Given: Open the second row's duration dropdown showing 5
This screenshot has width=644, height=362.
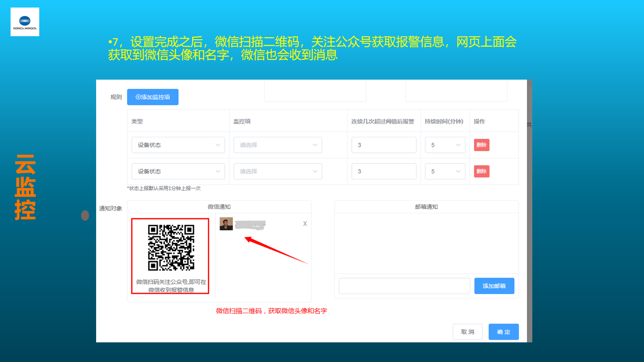Looking at the screenshot, I should pos(445,171).
